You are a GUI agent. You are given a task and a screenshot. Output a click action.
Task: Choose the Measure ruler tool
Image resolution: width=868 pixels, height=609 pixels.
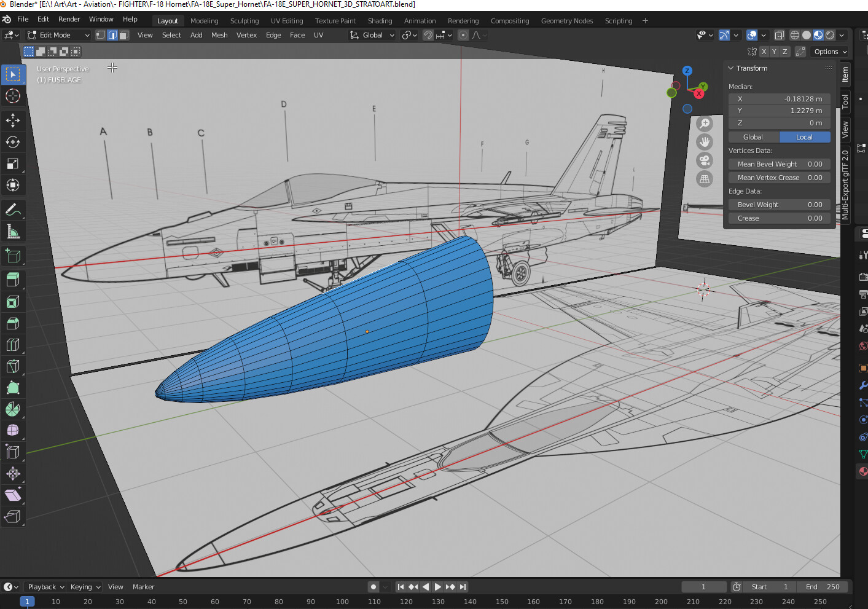(13, 231)
